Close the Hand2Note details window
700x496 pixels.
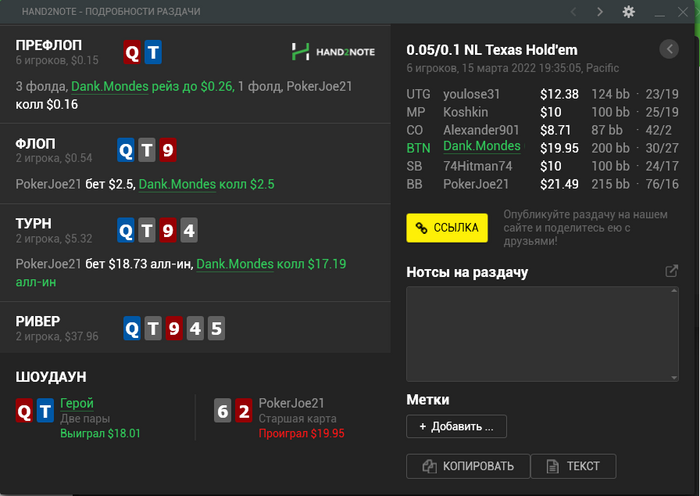[683, 12]
